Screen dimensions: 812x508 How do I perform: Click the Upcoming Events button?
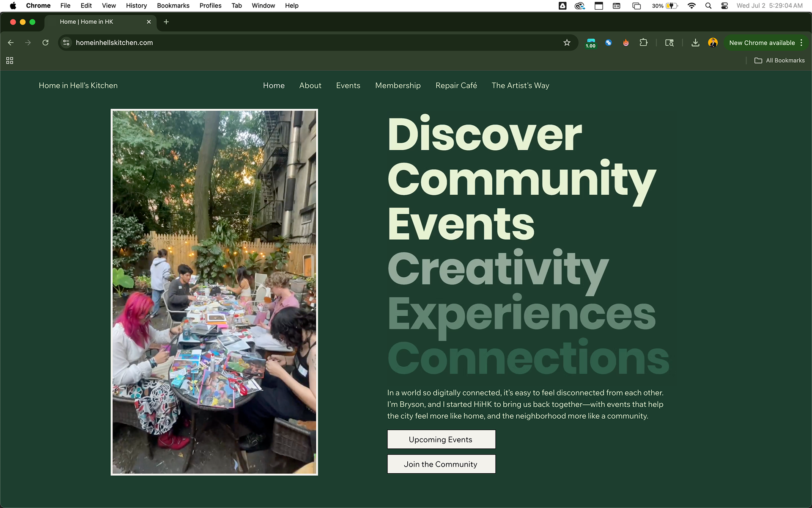[x=441, y=439]
